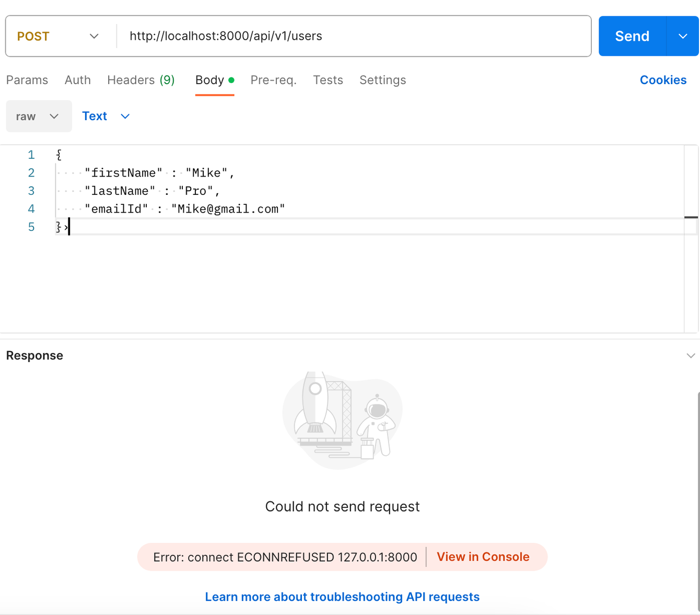The height and width of the screenshot is (615, 700).
Task: Switch to the Params tab
Action: click(x=27, y=80)
